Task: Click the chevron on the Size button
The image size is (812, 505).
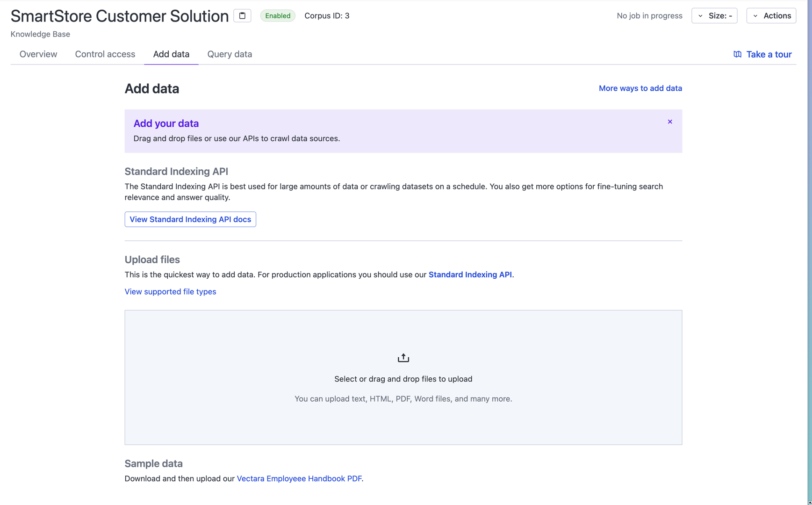Action: pos(700,16)
